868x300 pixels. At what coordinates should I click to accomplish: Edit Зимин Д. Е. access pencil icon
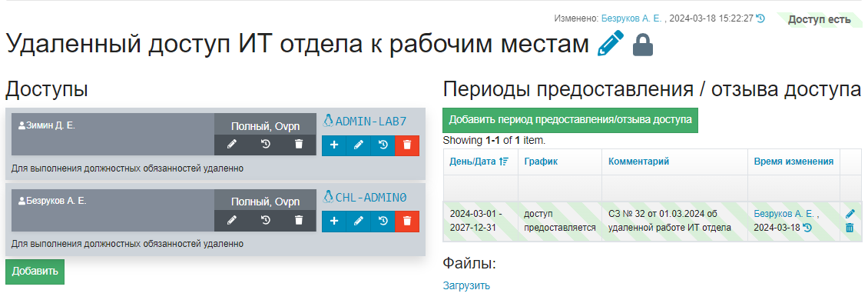231,144
